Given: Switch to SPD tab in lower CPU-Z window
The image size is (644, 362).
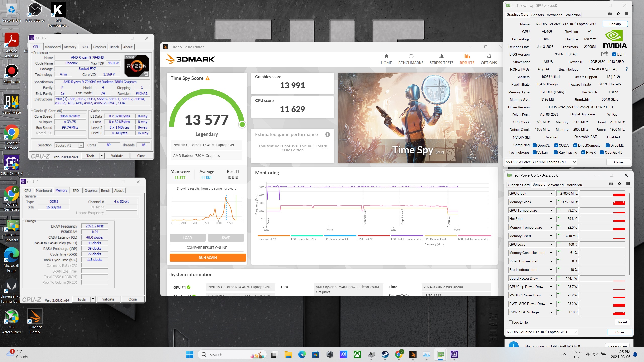Looking at the screenshot, I should pos(76,190).
